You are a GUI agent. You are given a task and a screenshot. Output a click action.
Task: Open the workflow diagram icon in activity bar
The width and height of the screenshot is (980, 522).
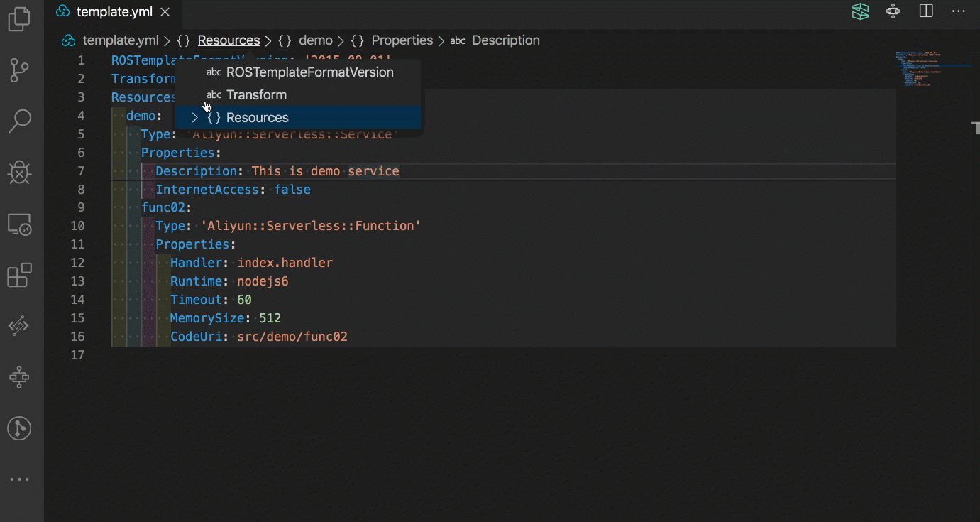pyautogui.click(x=19, y=377)
